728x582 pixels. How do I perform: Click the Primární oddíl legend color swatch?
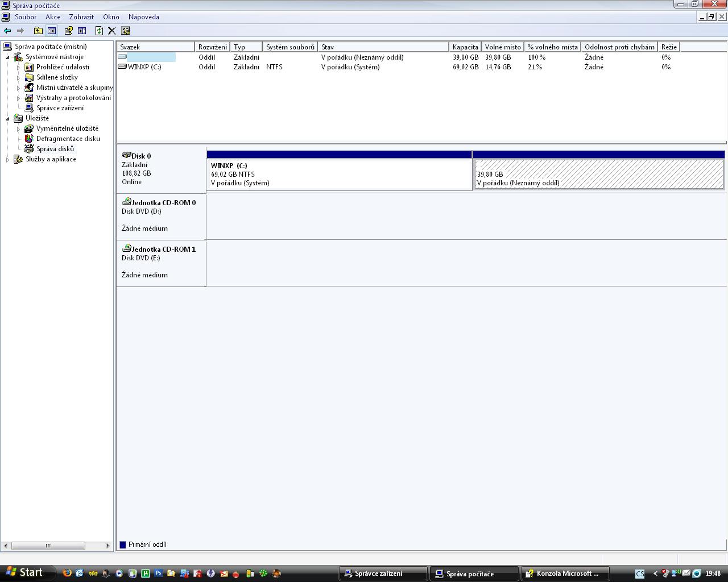tap(122, 544)
